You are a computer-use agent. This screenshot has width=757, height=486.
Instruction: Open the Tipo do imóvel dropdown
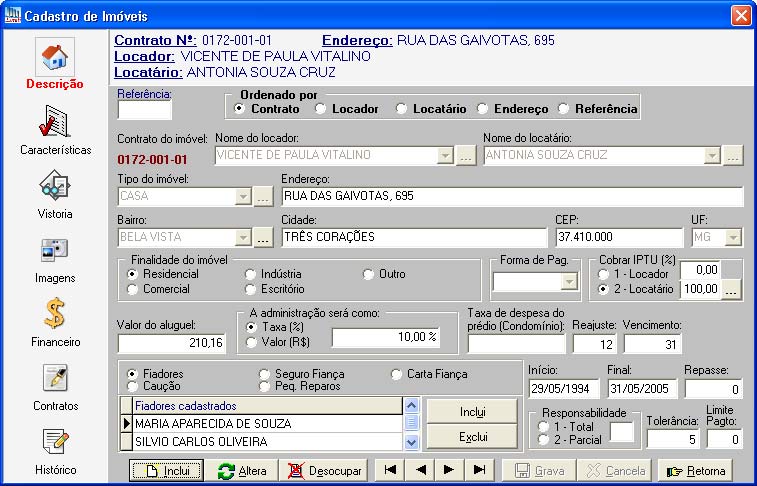click(241, 196)
